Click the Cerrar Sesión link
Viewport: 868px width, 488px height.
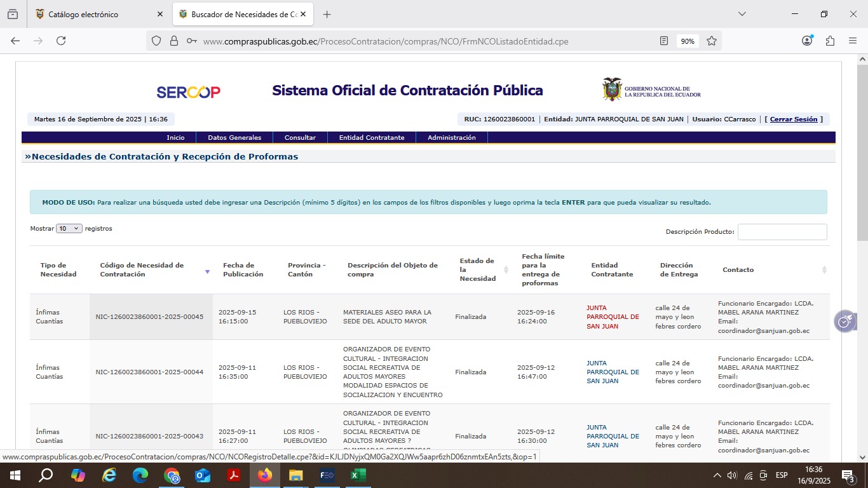[x=793, y=119]
